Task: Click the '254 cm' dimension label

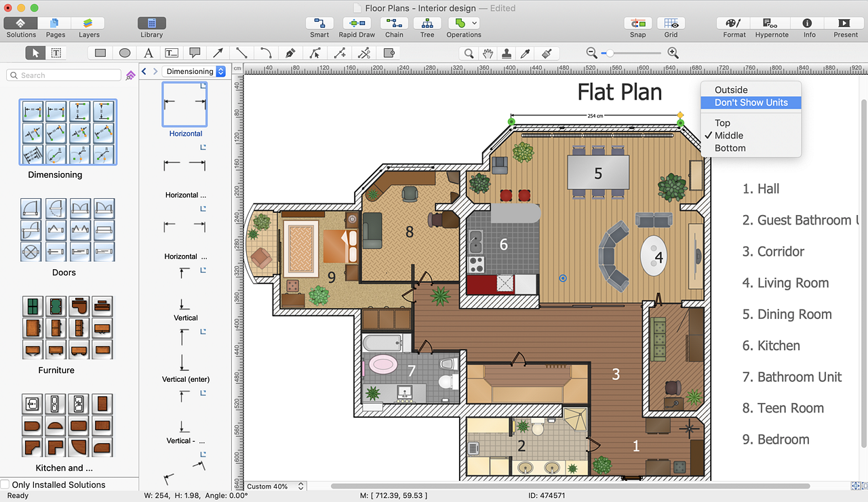Action: click(x=595, y=116)
